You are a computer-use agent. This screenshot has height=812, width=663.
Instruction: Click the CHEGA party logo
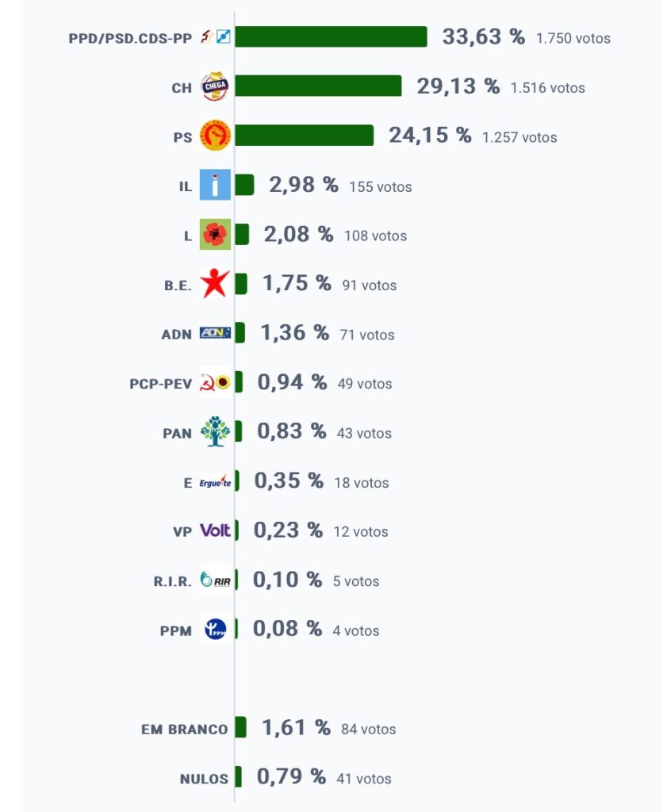[x=214, y=86]
